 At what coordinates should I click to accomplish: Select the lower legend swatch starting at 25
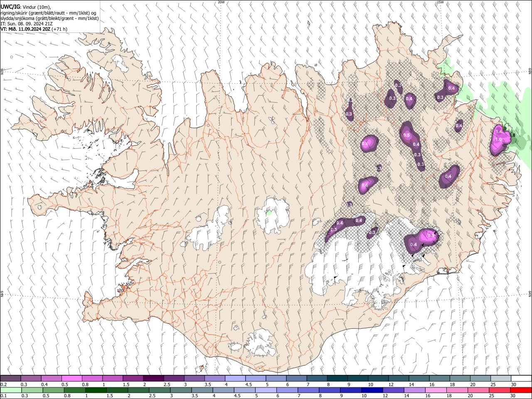[x=500, y=390]
